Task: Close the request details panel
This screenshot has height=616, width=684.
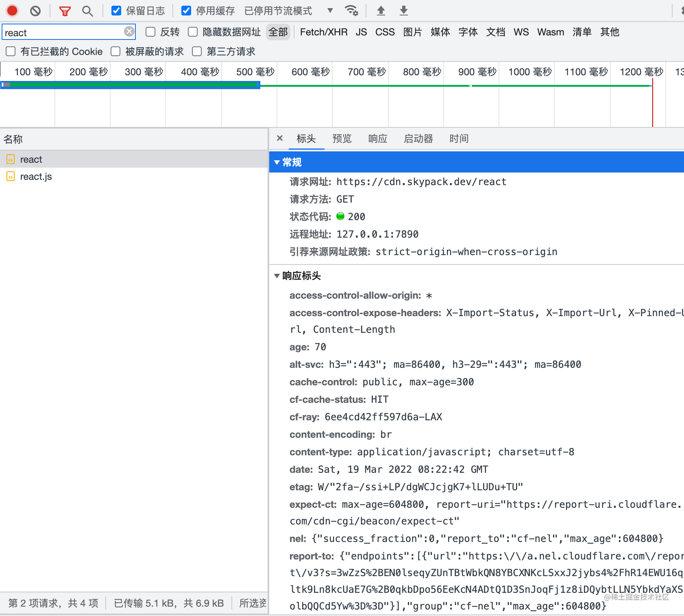Action: 280,138
